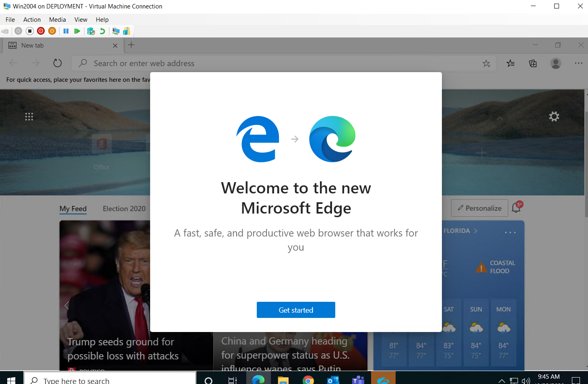This screenshot has height=384, width=588.
Task: Select the New tab browser tab
Action: tap(62, 46)
